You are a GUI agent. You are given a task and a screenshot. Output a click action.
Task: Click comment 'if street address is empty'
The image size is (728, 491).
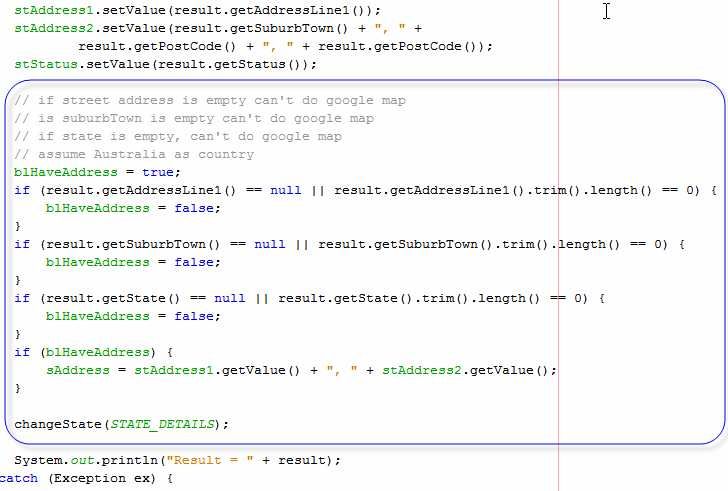pos(210,100)
